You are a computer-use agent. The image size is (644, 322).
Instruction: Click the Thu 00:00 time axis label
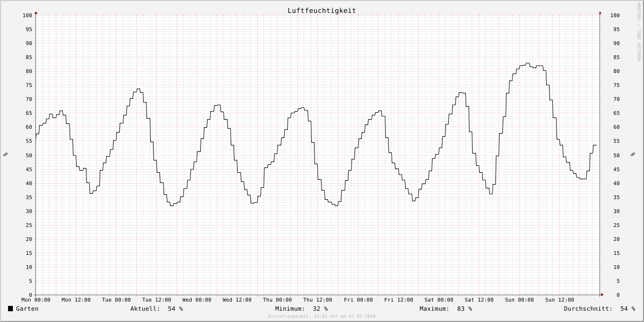pyautogui.click(x=277, y=300)
